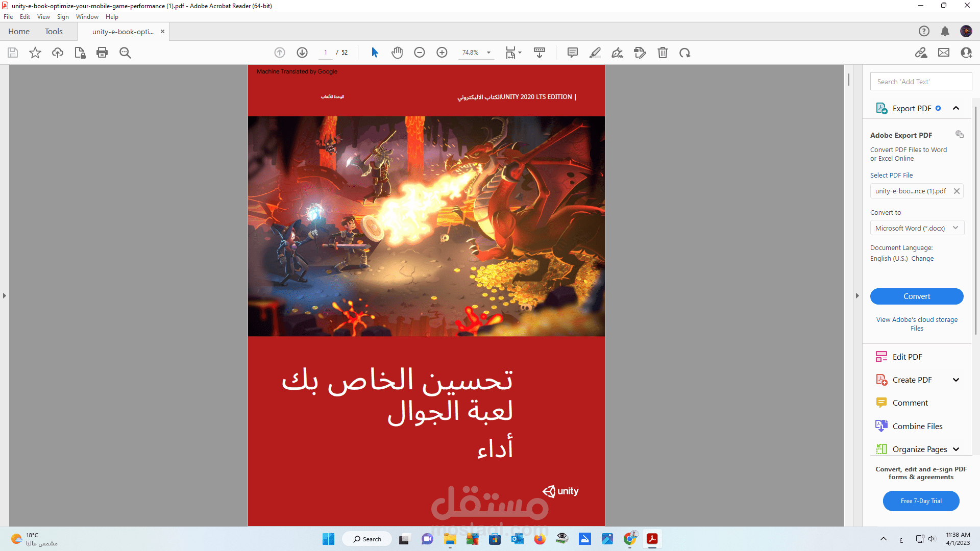980x551 pixels.
Task: Open the Help menu
Action: pyautogui.click(x=112, y=17)
